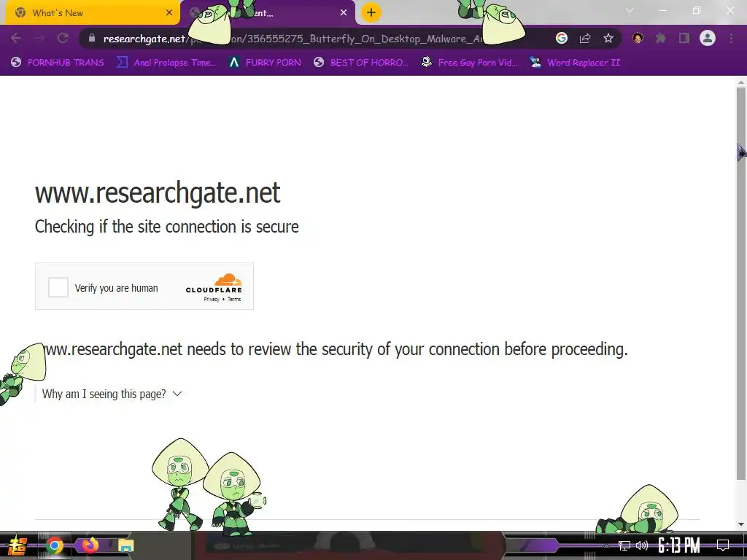View site info via lock icon
Image resolution: width=747 pixels, height=560 pixels.
point(92,38)
